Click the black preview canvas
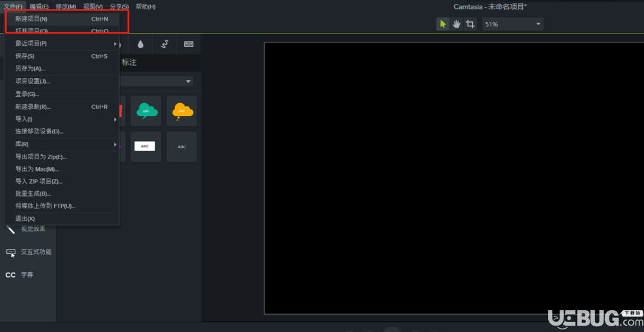This screenshot has width=644, height=332. 454,179
